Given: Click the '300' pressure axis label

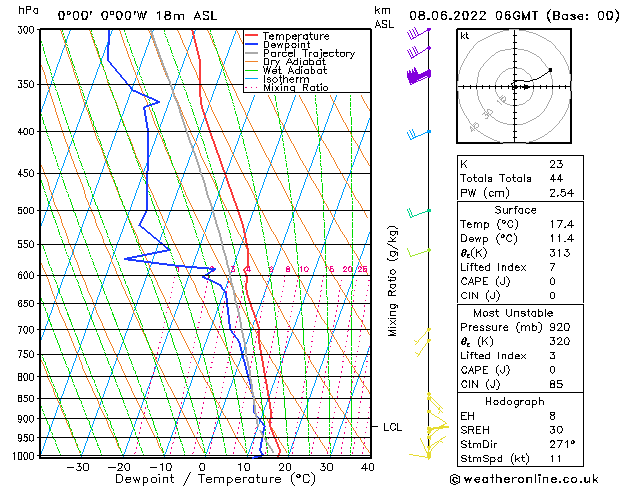Looking at the screenshot, I should [x=28, y=30].
